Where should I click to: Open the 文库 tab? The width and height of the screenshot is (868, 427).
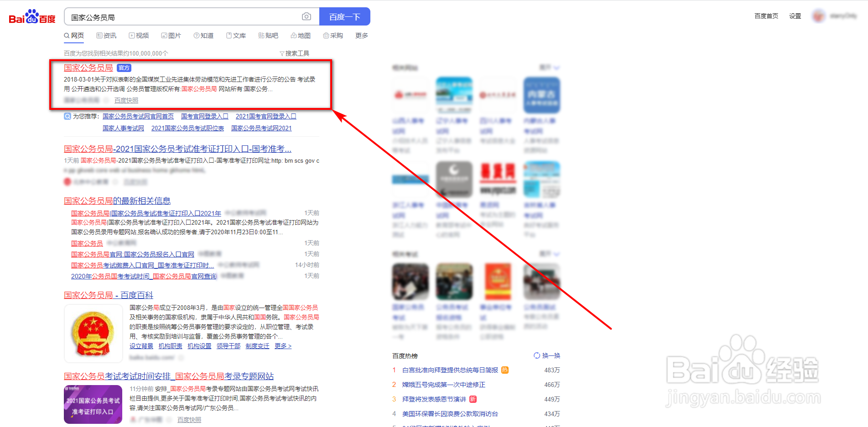(236, 36)
